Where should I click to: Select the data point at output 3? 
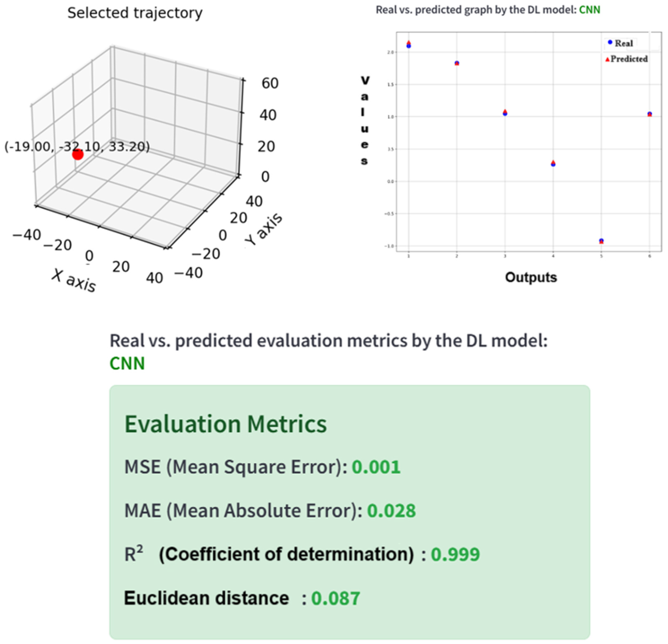[505, 113]
